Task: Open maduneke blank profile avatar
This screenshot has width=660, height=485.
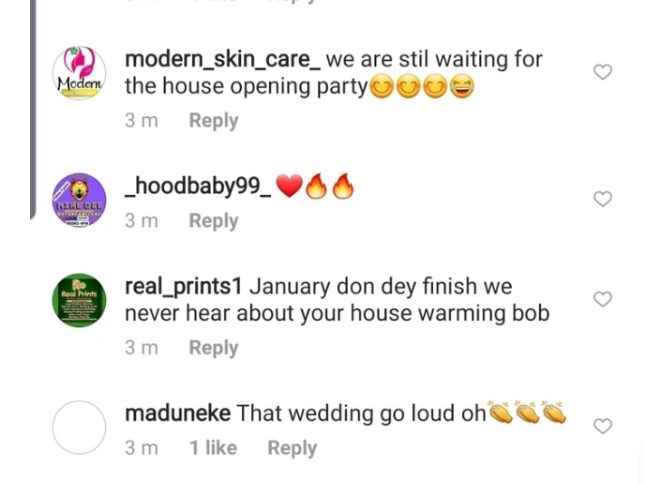Action: click(79, 427)
